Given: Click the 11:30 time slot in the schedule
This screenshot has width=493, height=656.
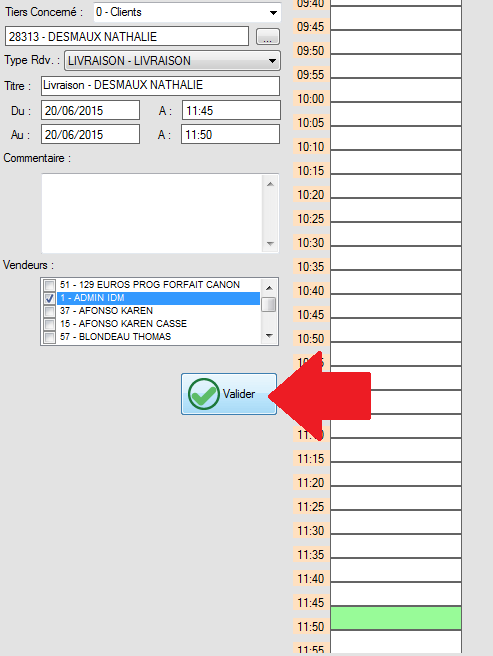Looking at the screenshot, I should [396, 546].
